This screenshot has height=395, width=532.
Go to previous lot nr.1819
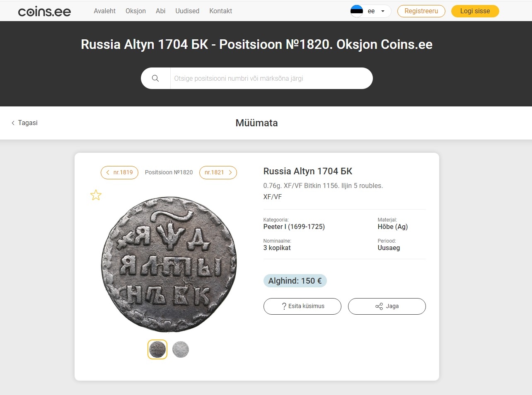point(119,173)
